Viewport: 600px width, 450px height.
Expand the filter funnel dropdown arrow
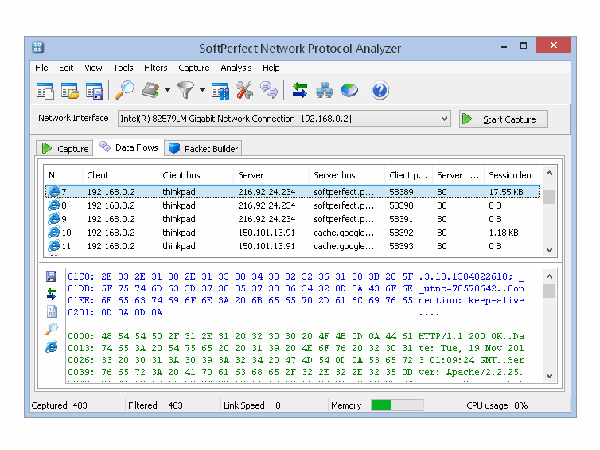click(x=202, y=90)
